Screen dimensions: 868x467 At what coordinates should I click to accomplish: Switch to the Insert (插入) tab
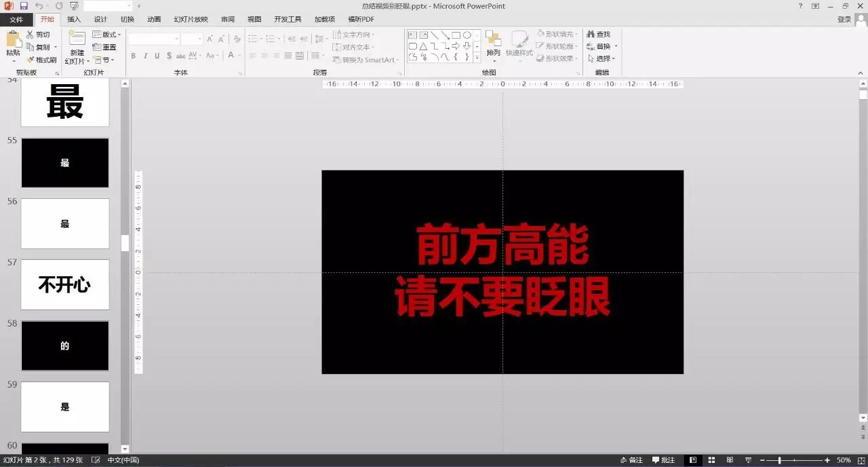click(74, 20)
